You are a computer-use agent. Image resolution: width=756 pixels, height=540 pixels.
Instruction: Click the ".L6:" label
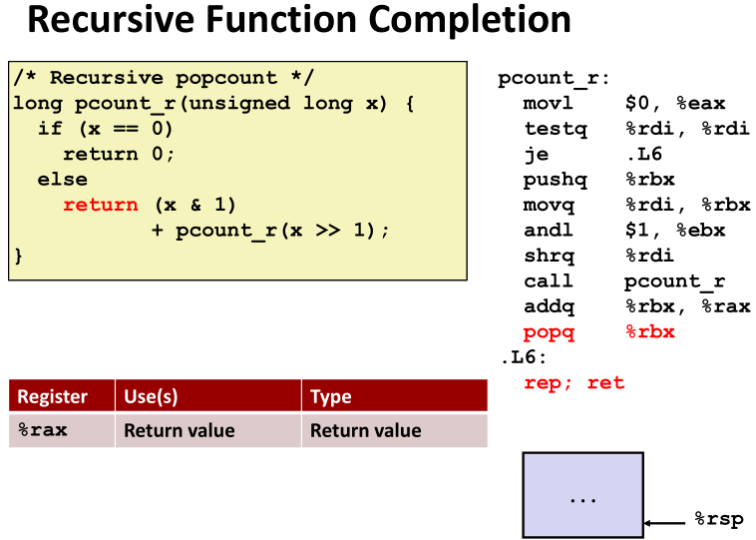pos(524,357)
